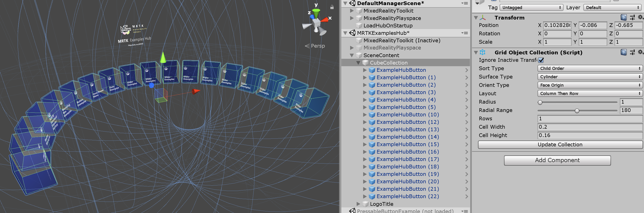Click the Add Component button
Viewport: 644px width, 213px height.
[557, 160]
